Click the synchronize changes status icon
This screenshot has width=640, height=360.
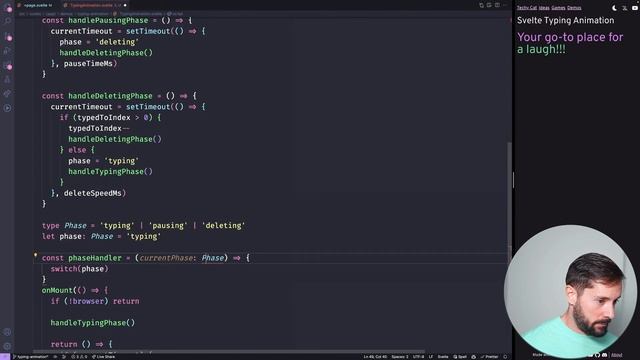click(55, 357)
